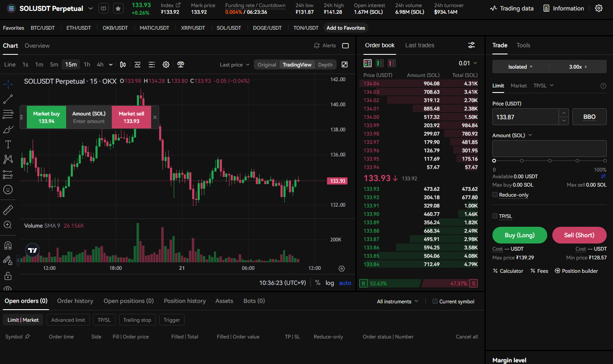Open page settings gear in top bar
613x364 pixels.
(x=599, y=8)
